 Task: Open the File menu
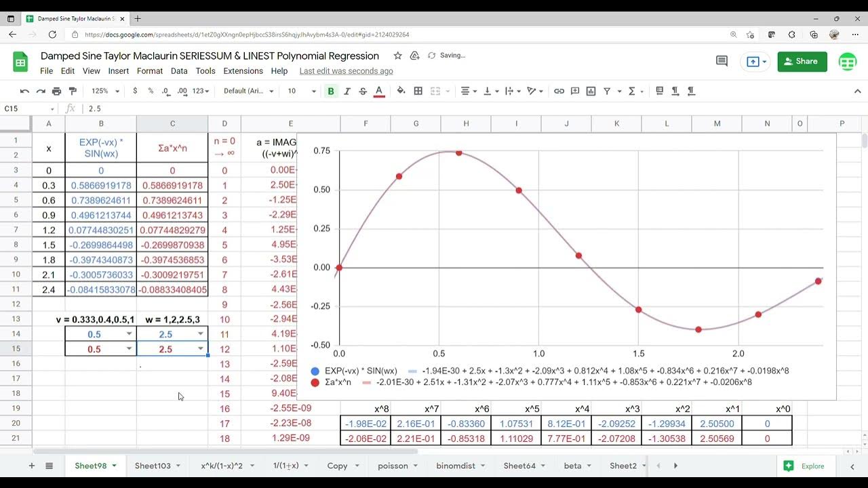tap(47, 70)
